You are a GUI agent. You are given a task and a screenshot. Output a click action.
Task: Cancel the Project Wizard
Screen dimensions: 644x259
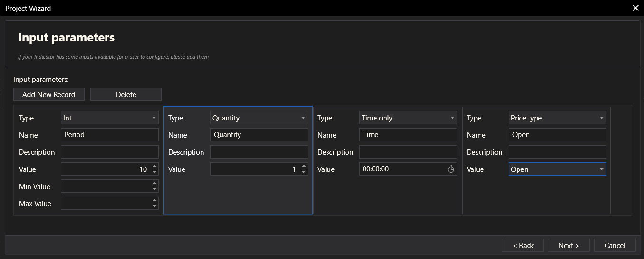[615, 245]
